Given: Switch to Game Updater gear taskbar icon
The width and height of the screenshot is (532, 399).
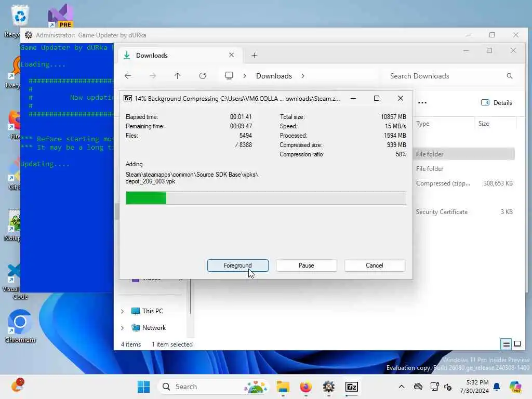Looking at the screenshot, I should [328, 387].
